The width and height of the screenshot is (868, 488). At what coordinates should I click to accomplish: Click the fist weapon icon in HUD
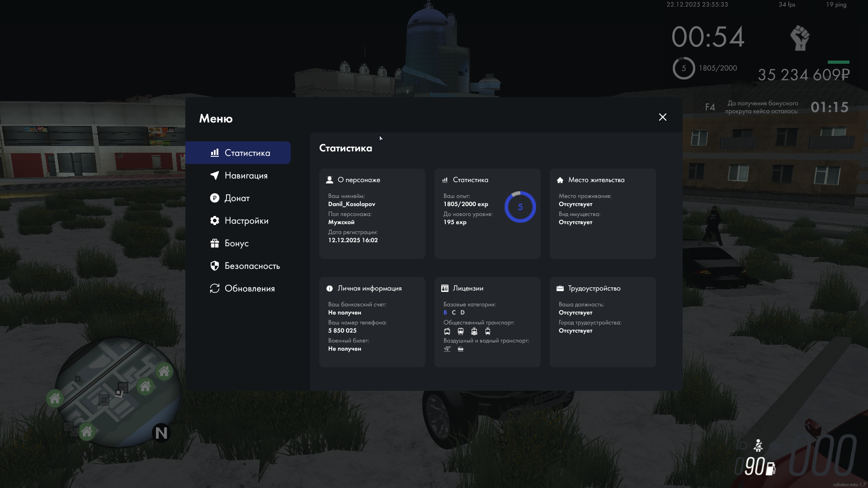coord(800,38)
